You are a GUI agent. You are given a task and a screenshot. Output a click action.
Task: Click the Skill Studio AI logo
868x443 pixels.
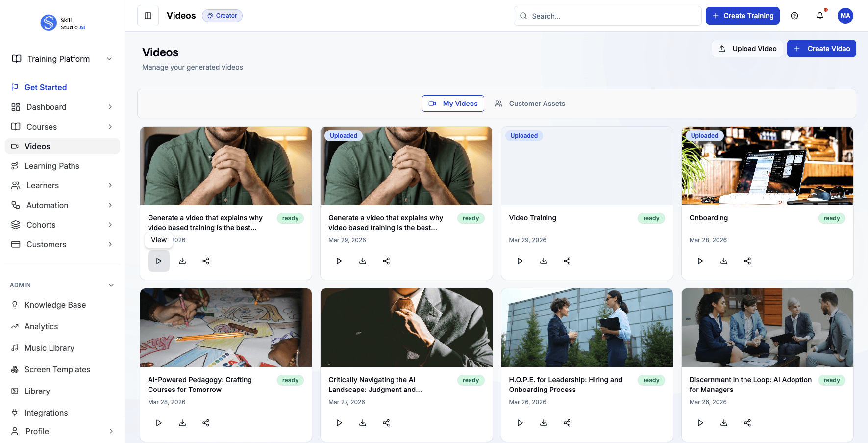tap(63, 23)
